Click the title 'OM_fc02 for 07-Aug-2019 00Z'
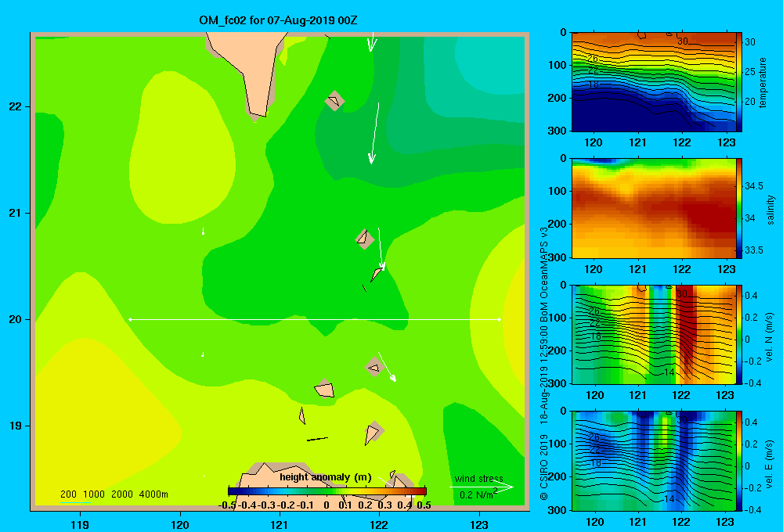Image resolution: width=783 pixels, height=532 pixels. [278, 21]
